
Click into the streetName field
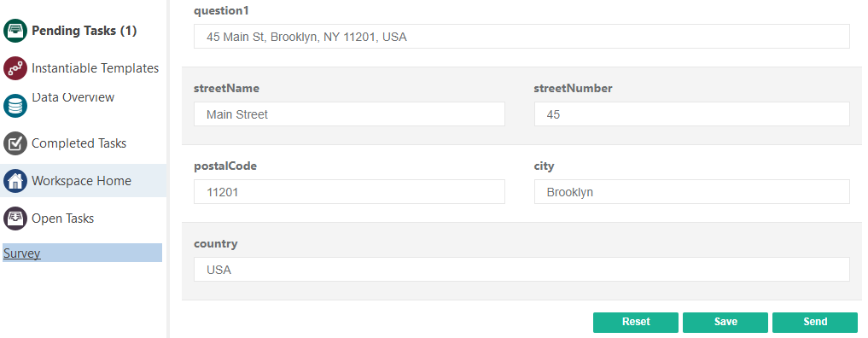[349, 114]
